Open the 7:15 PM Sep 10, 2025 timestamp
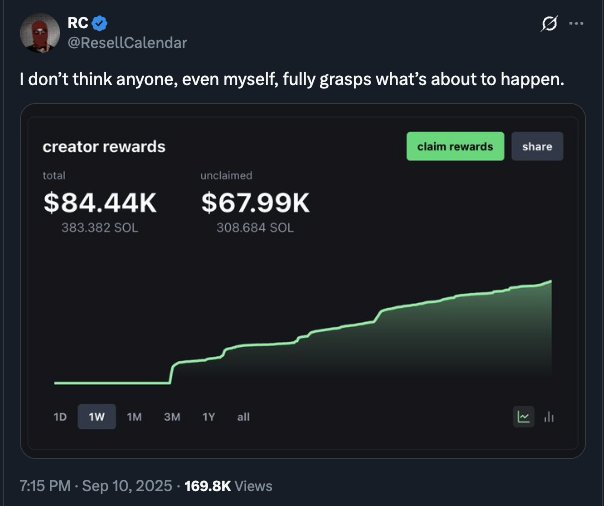604x506 pixels. 96,486
